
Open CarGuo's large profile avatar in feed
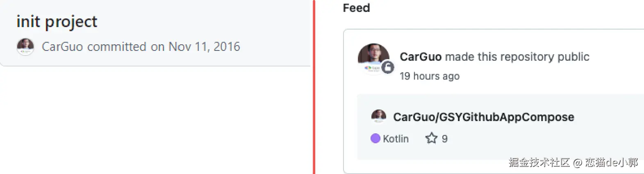click(x=373, y=57)
